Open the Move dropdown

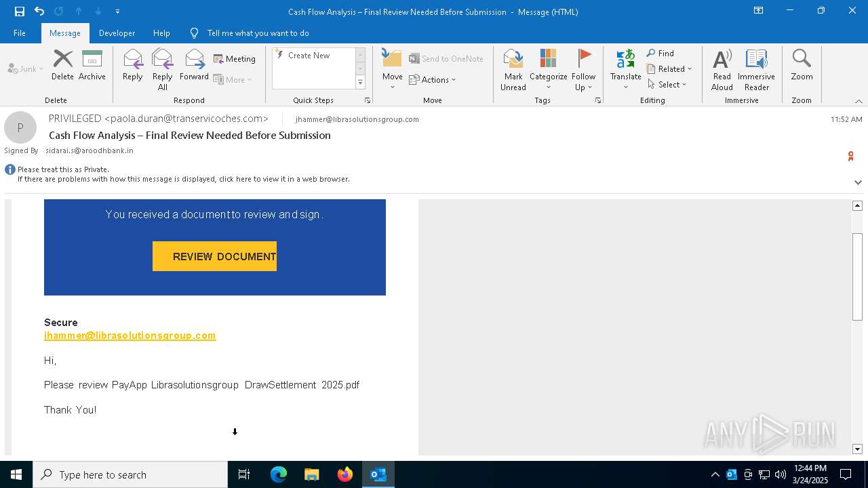pos(393,69)
